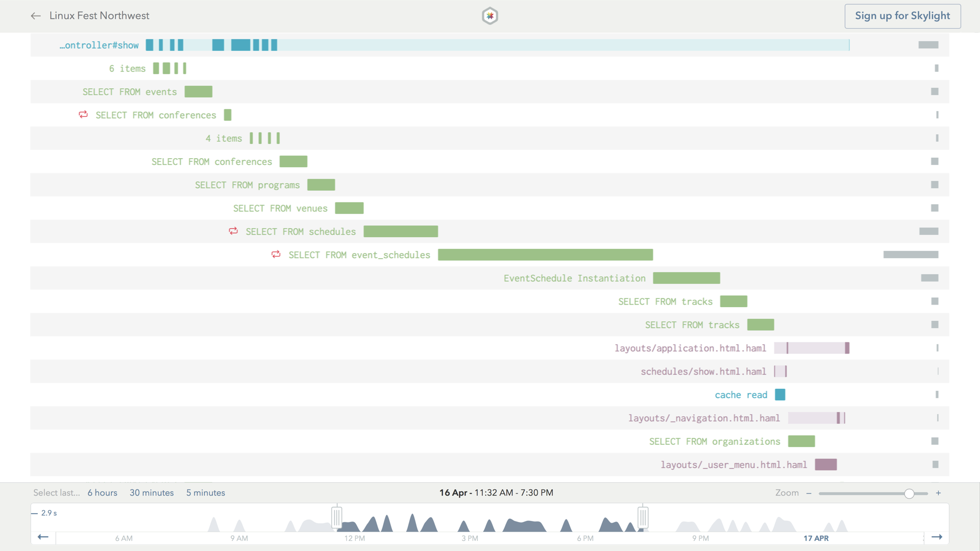This screenshot has height=551, width=980.
Task: Click the loop icon beside SELECT FROM event_schedules
Action: tap(276, 255)
